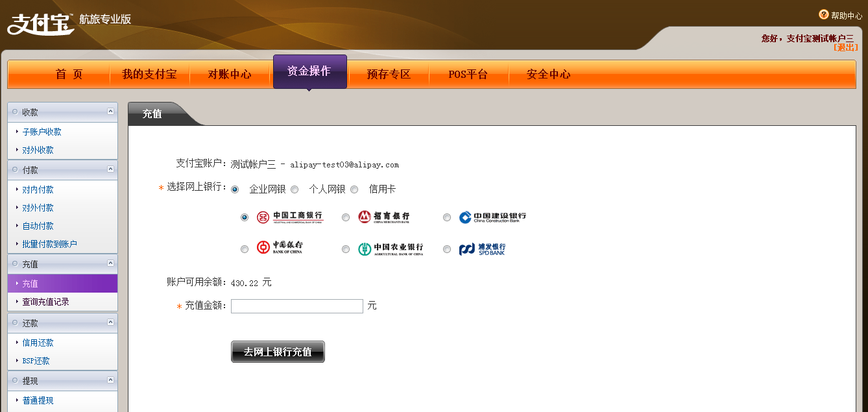
Task: Collapse the 付款 sidebar section
Action: [x=110, y=169]
